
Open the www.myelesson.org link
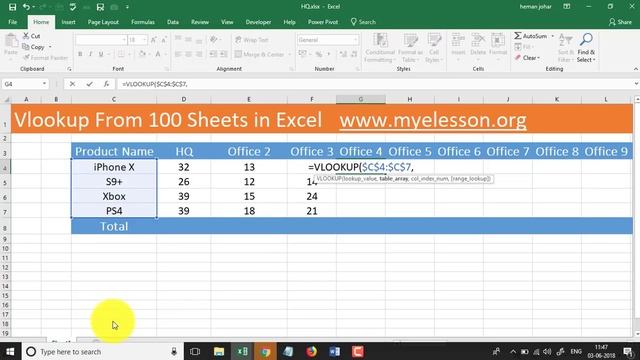(x=433, y=120)
